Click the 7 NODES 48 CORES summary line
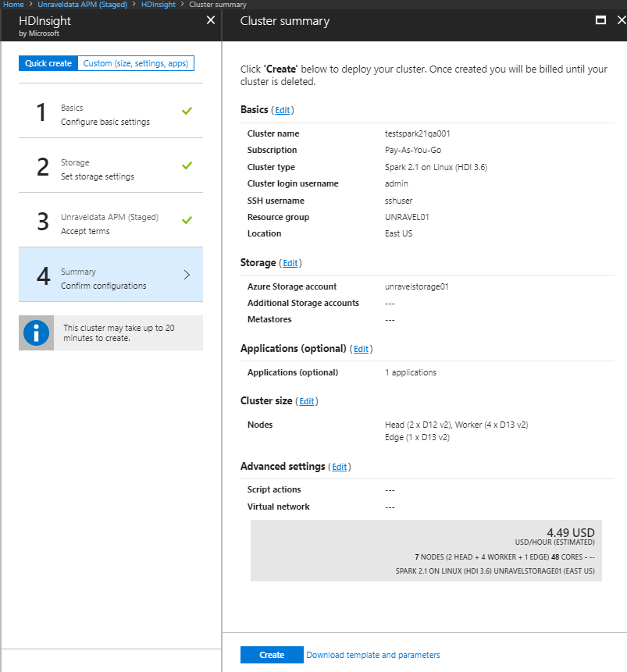627x672 pixels. (x=504, y=556)
